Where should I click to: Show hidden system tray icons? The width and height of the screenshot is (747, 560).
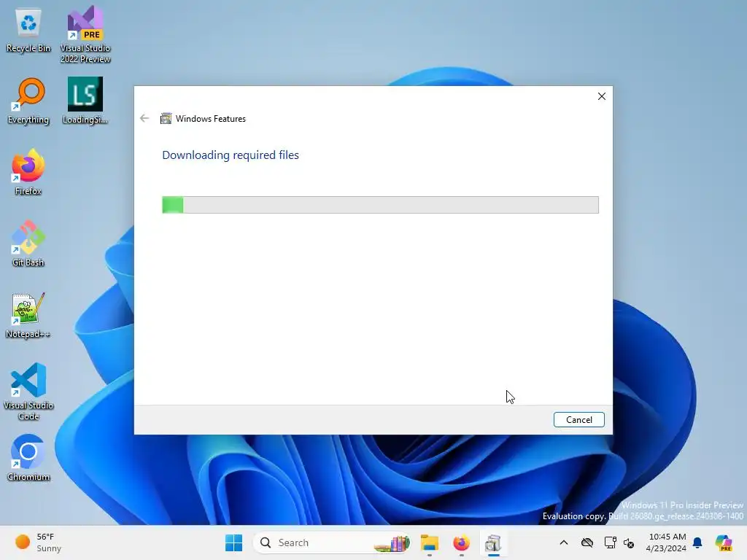tap(564, 542)
